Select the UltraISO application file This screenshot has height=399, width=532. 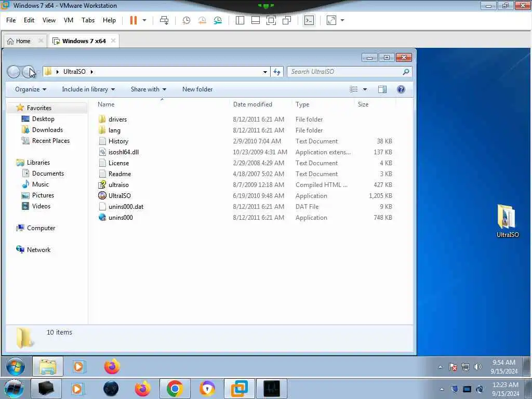point(119,196)
